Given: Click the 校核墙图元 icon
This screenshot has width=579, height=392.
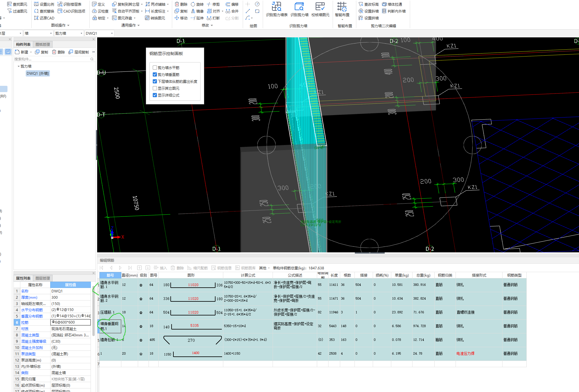Looking at the screenshot, I should pos(320,7).
